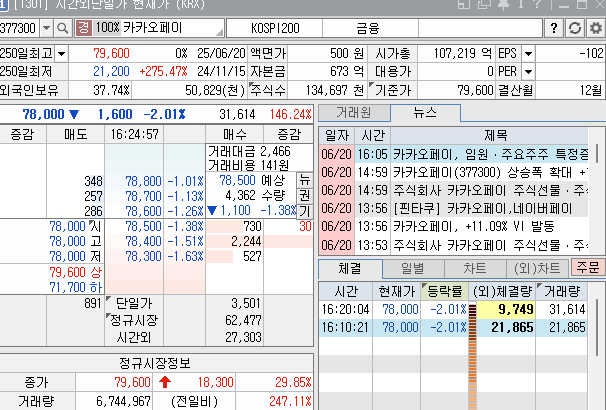Click the red up-arrow beside 종가 79,600
606x410 pixels.
[165, 382]
